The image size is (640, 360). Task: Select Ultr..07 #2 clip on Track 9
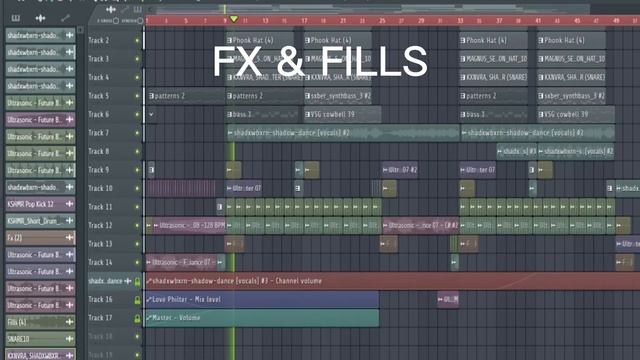tap(400, 170)
